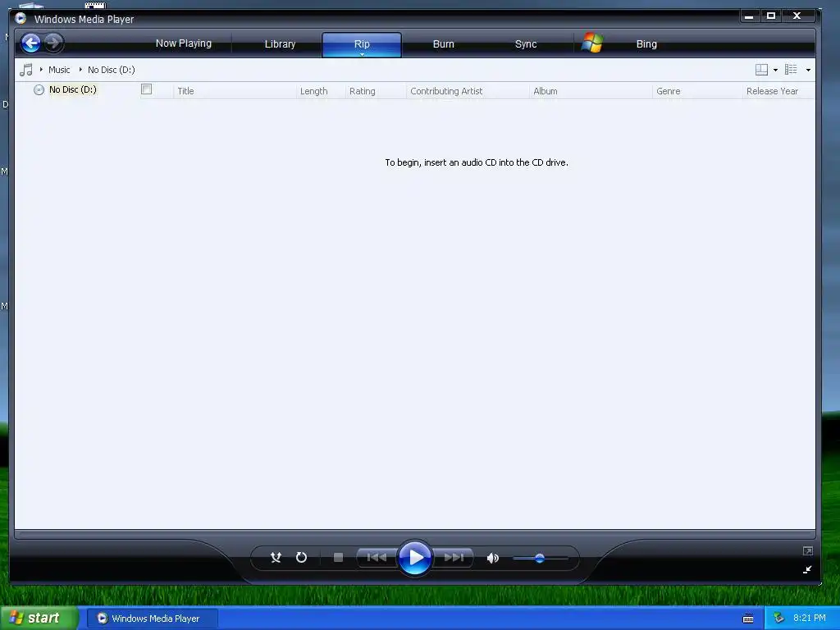Minimize the Windows Media Player window
The image size is (840, 630).
point(749,16)
